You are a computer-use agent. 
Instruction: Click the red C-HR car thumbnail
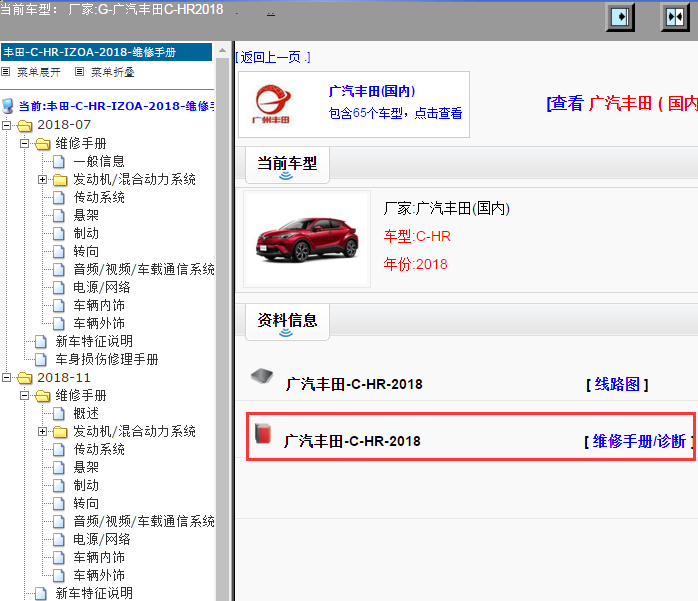[x=307, y=239]
